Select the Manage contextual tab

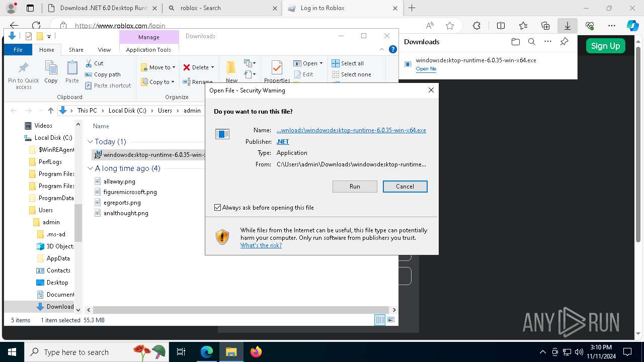click(149, 37)
